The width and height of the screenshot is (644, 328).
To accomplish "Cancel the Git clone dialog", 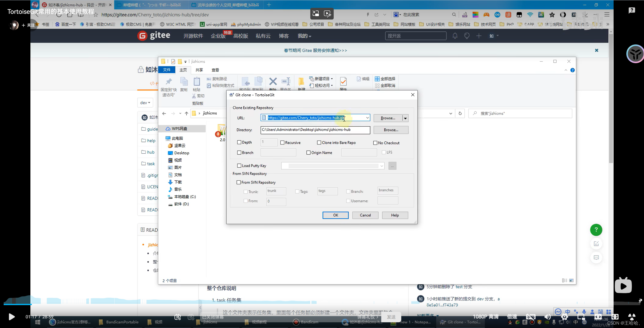I will tap(365, 215).
